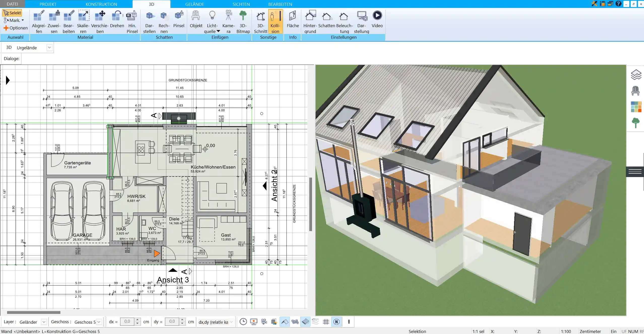Switch to the GELÄNDE tab

(x=195, y=4)
